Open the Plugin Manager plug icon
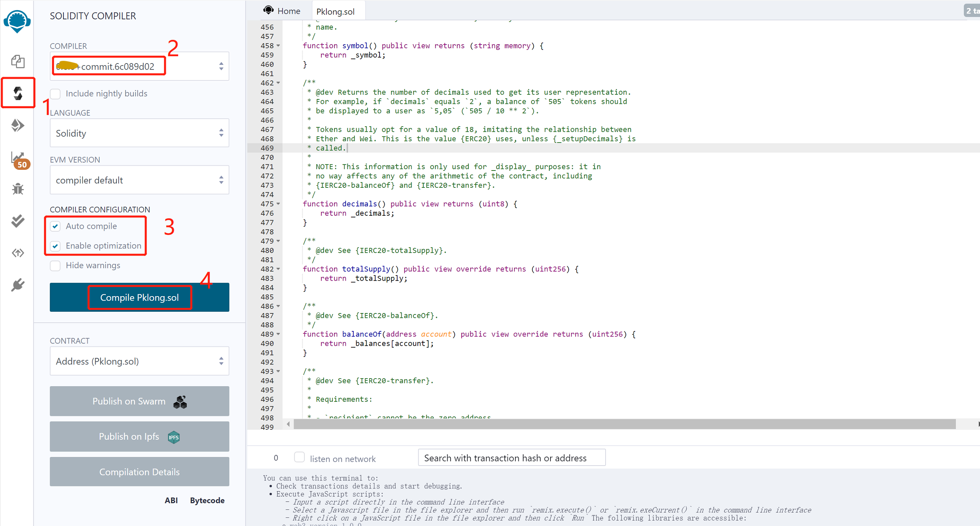This screenshot has height=526, width=980. (18, 285)
